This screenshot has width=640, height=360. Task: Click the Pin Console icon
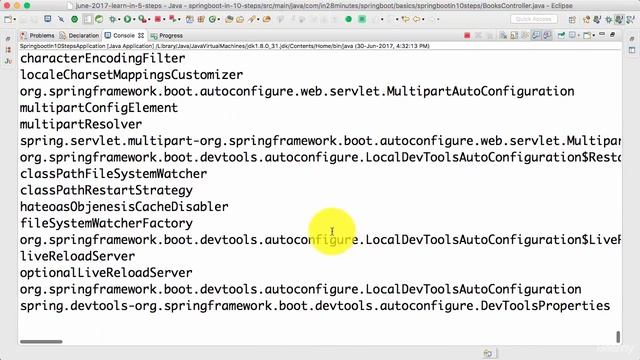562,35
